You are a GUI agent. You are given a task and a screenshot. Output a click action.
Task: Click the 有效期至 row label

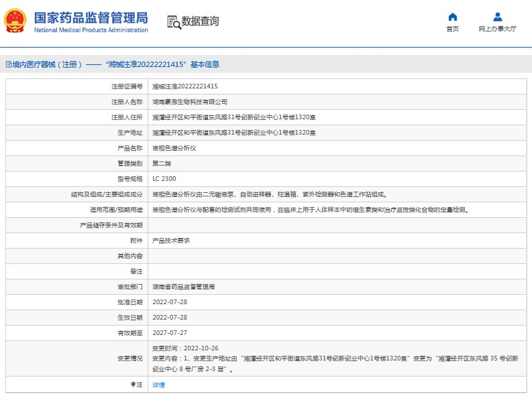point(130,333)
